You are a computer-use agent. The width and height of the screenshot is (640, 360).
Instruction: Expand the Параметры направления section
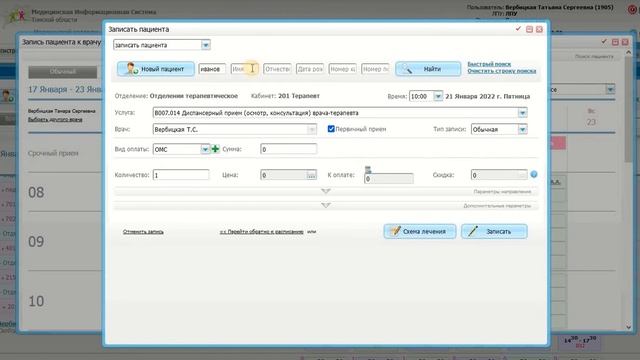coord(326,191)
